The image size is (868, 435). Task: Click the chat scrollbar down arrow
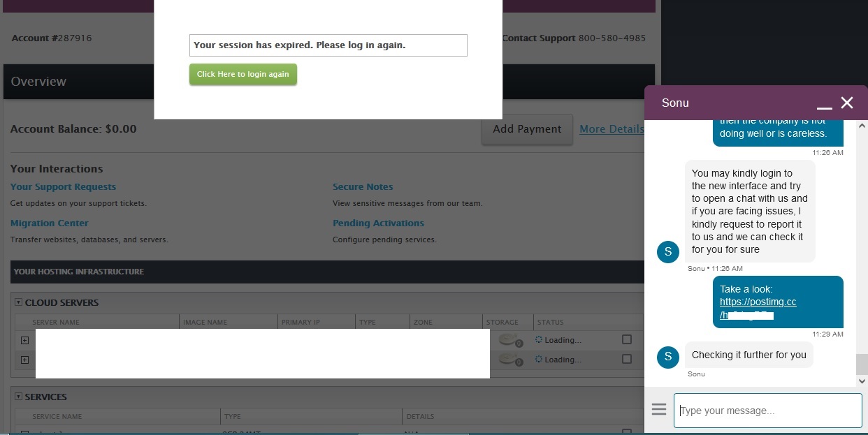coord(862,381)
